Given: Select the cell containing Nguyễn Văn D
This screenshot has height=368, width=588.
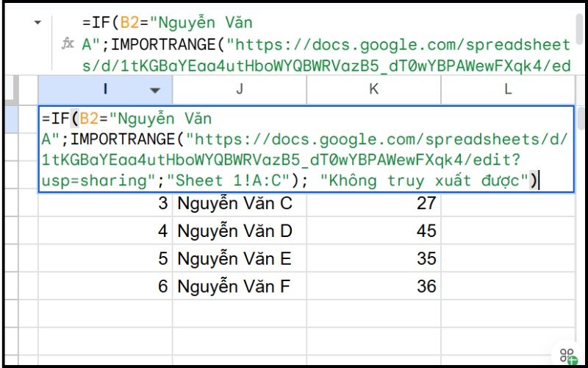Looking at the screenshot, I should click(239, 231).
